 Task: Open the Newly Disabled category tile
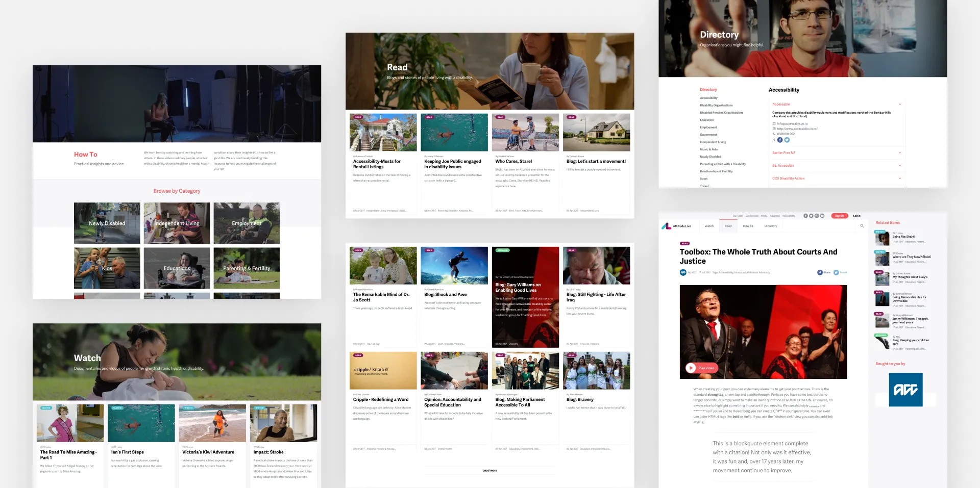tap(107, 223)
